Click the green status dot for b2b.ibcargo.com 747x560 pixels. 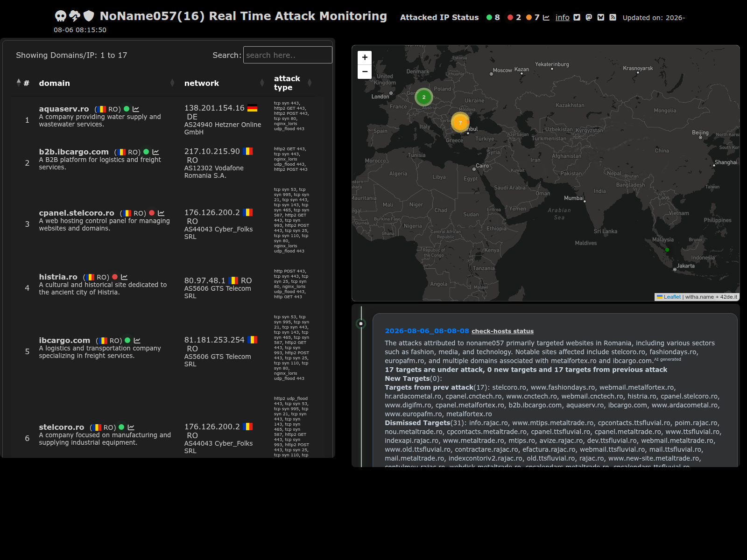(x=146, y=152)
